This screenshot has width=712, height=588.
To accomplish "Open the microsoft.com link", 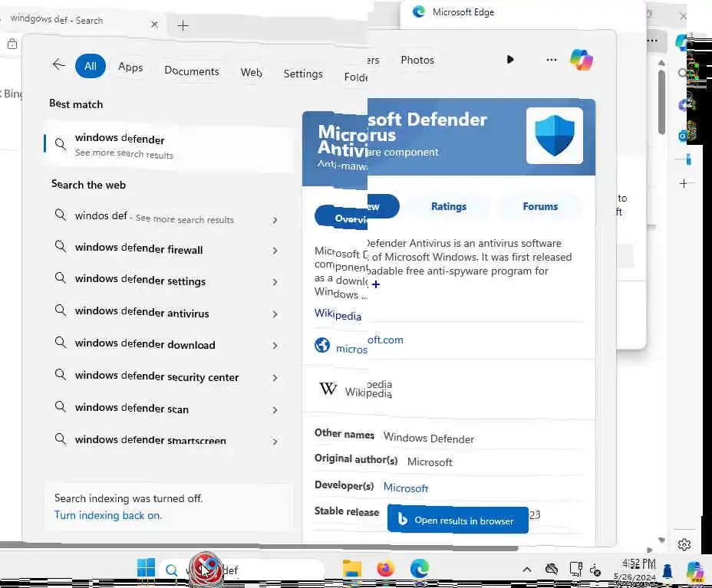I will pos(369,344).
